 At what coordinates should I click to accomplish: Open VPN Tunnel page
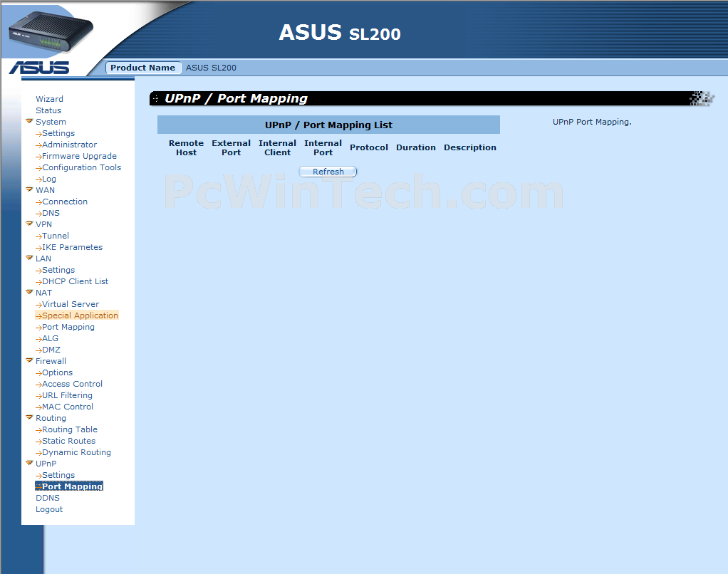(x=56, y=236)
